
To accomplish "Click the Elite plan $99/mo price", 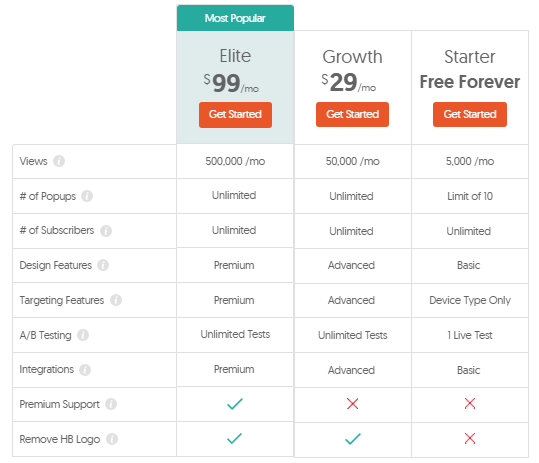I will 231,83.
